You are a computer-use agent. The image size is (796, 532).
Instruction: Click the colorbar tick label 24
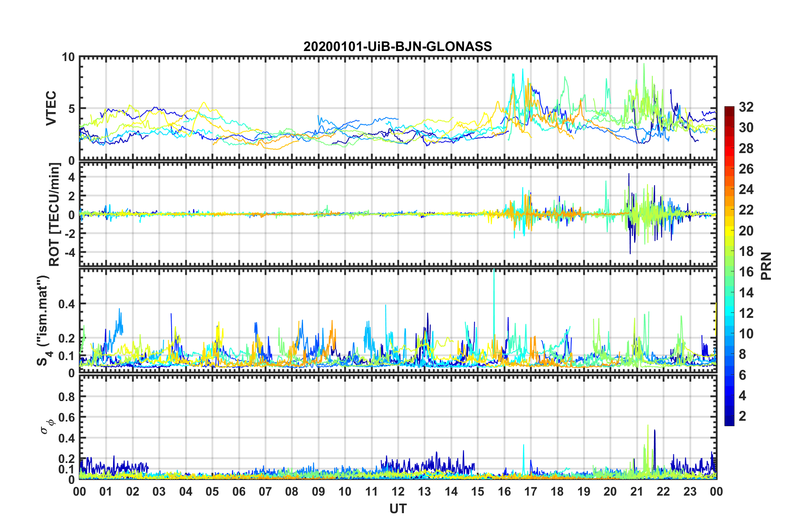(x=746, y=189)
